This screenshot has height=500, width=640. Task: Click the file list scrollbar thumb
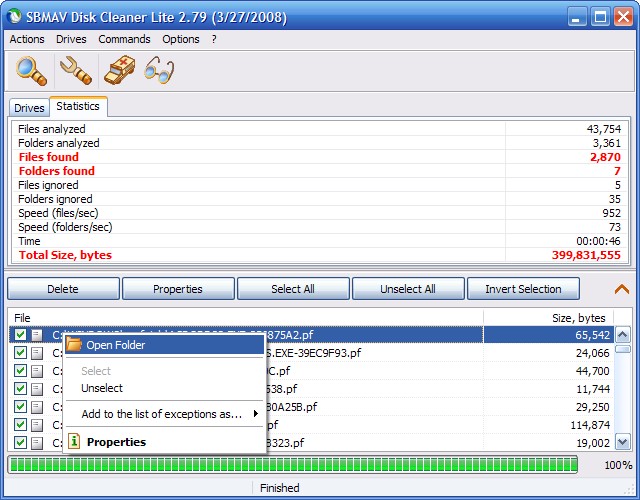click(x=622, y=349)
